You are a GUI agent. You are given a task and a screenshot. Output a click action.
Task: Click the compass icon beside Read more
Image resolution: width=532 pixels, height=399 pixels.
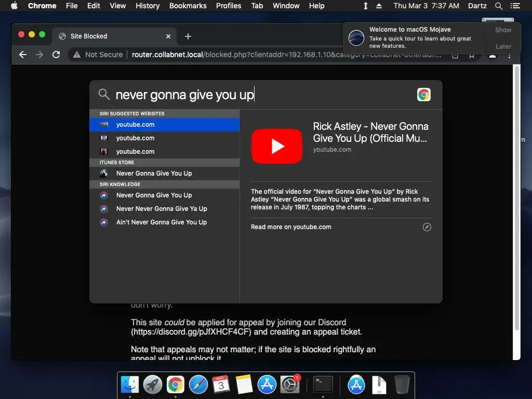click(427, 227)
